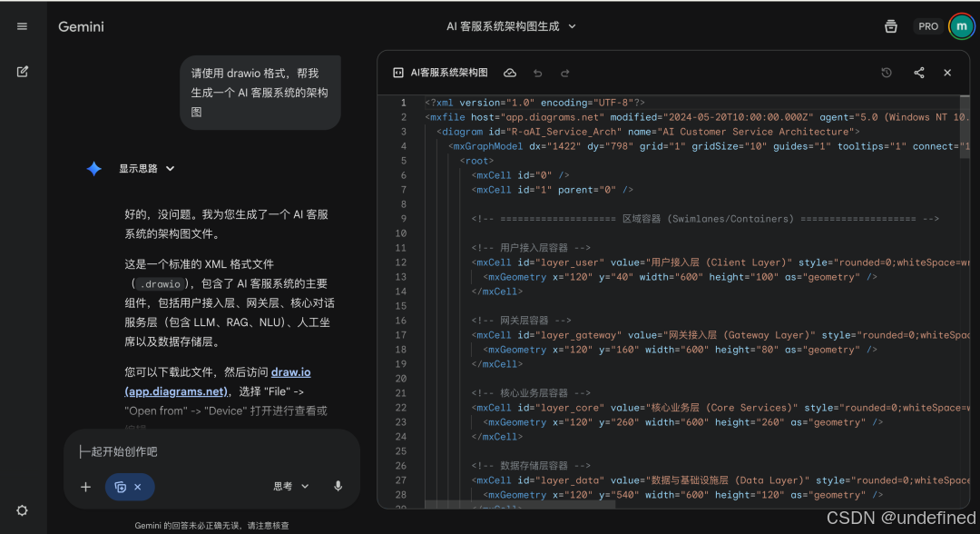Click mxGeometry y="540" line 28
This screenshot has height=534, width=980.
(682, 495)
